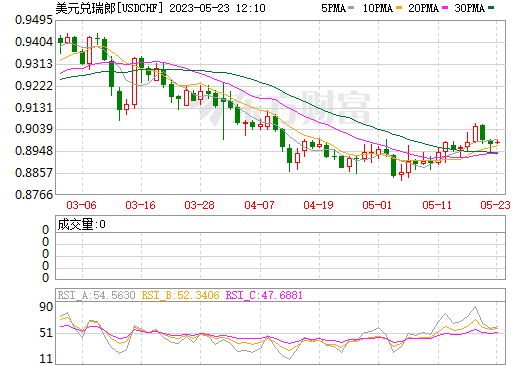Click the RSI axis value 90
The width and height of the screenshot is (520, 365).
tap(46, 307)
